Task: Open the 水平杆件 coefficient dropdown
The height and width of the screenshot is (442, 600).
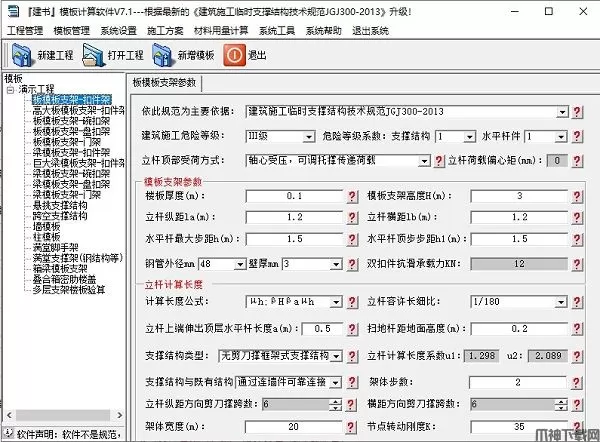Action: [561, 137]
